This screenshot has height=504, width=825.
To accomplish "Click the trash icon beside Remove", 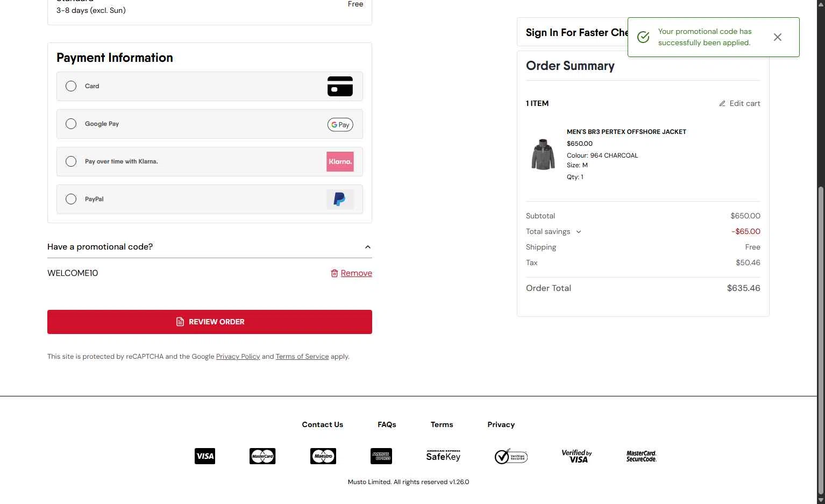I will (335, 273).
